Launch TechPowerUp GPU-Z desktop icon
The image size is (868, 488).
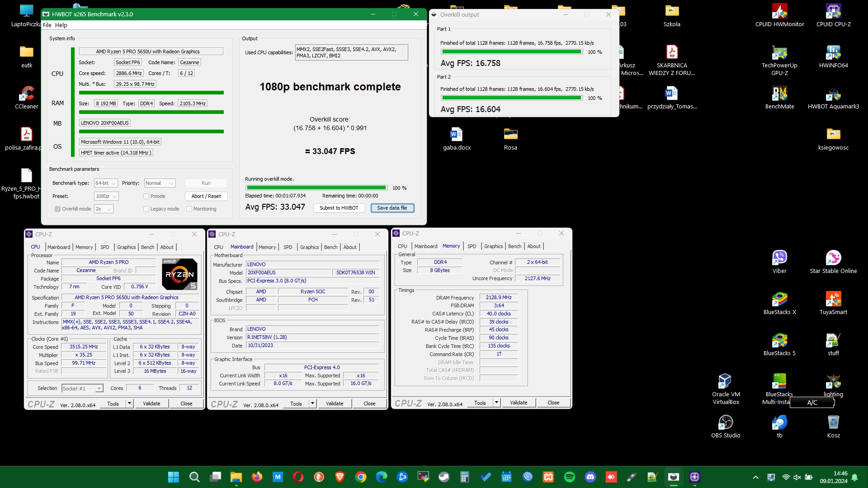click(x=779, y=60)
